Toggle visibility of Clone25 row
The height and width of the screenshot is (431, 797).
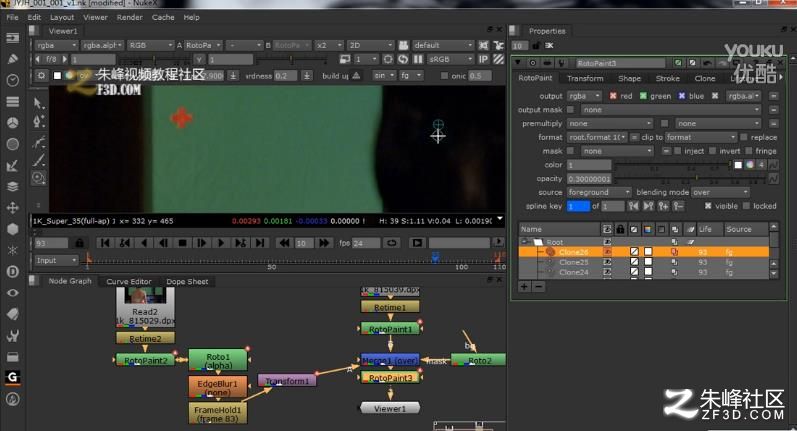pos(607,262)
